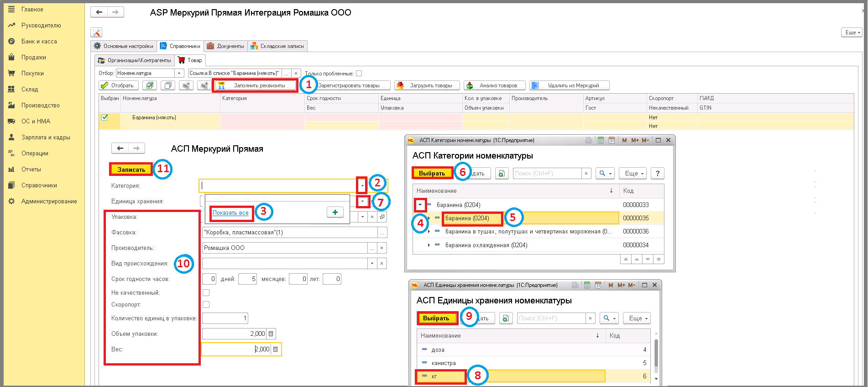Click the green plus create button in dropdown
868x387 pixels.
tap(335, 212)
